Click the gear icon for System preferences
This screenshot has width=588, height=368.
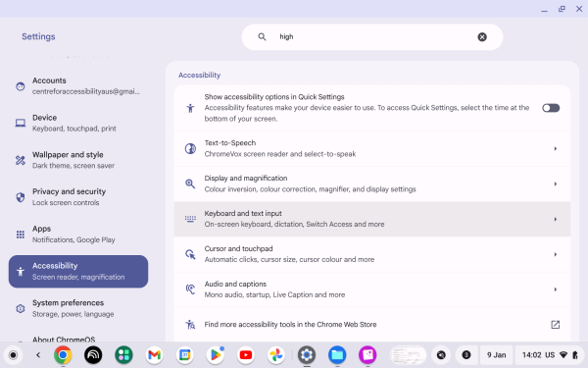(21, 309)
